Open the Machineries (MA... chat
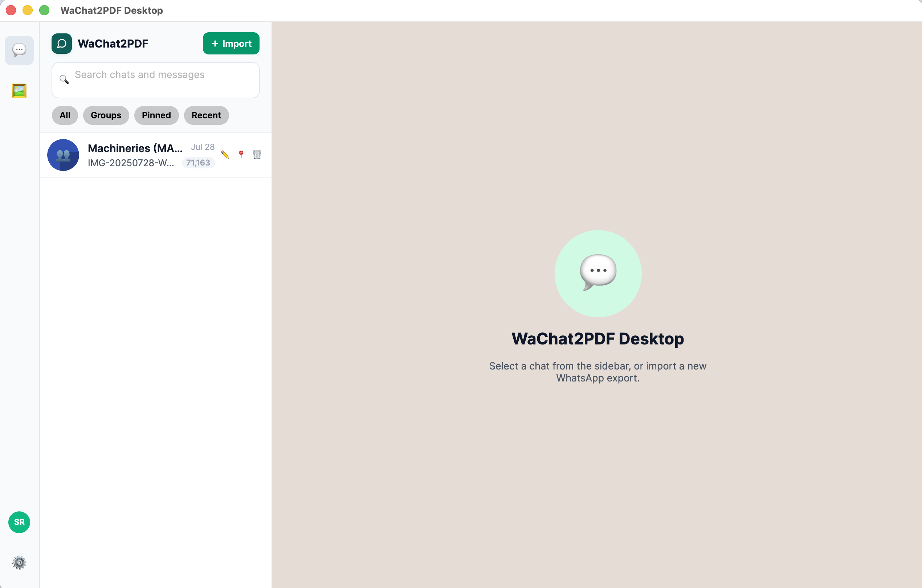Image resolution: width=922 pixels, height=588 pixels. (x=156, y=155)
